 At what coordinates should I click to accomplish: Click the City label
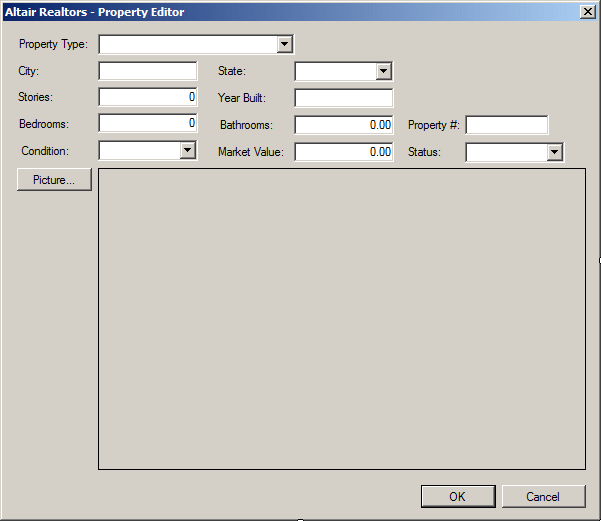click(28, 71)
